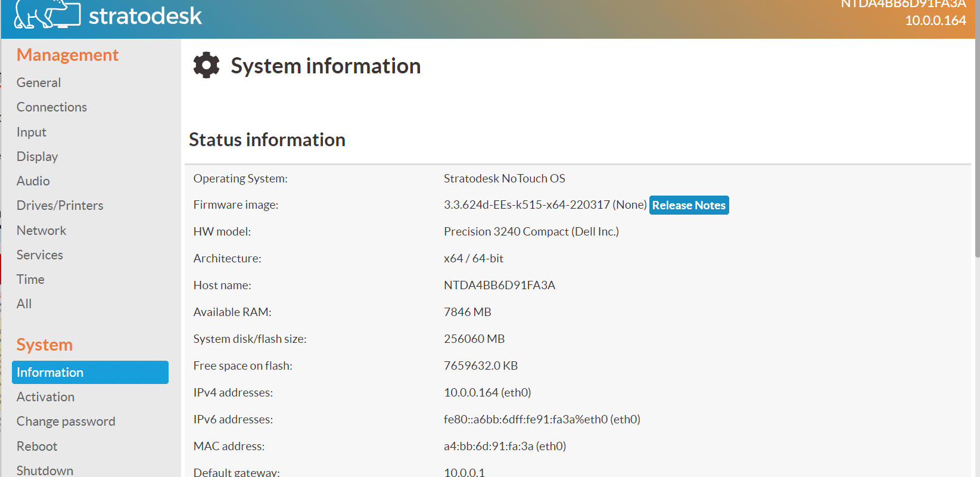This screenshot has height=477, width=980.
Task: Click the Release Notes button
Action: (x=689, y=205)
